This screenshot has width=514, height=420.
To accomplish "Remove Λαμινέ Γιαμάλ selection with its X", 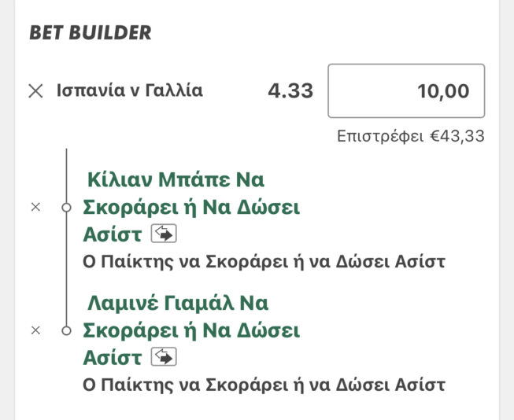I will 35,330.
